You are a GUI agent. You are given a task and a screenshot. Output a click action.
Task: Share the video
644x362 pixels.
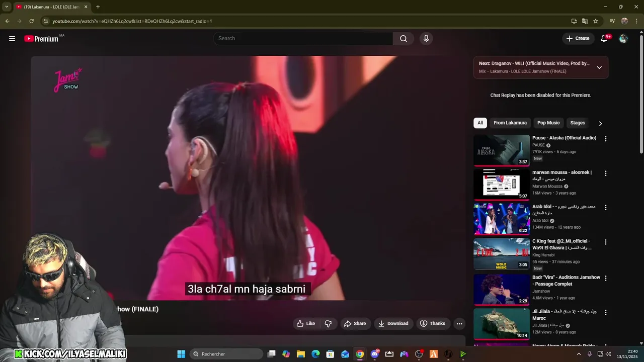(x=355, y=324)
